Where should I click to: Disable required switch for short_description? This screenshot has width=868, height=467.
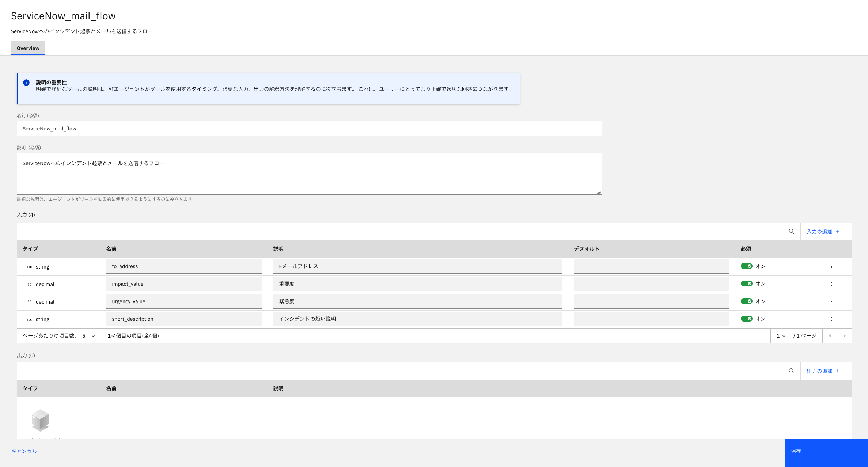click(x=746, y=319)
